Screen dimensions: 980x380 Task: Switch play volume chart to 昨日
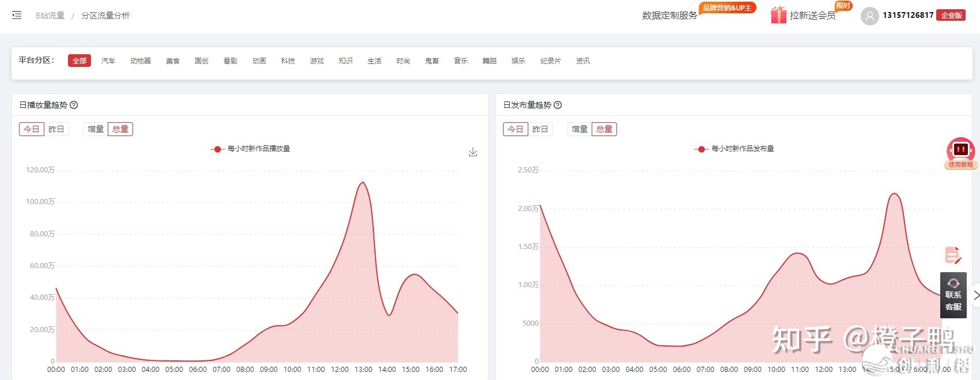point(56,129)
